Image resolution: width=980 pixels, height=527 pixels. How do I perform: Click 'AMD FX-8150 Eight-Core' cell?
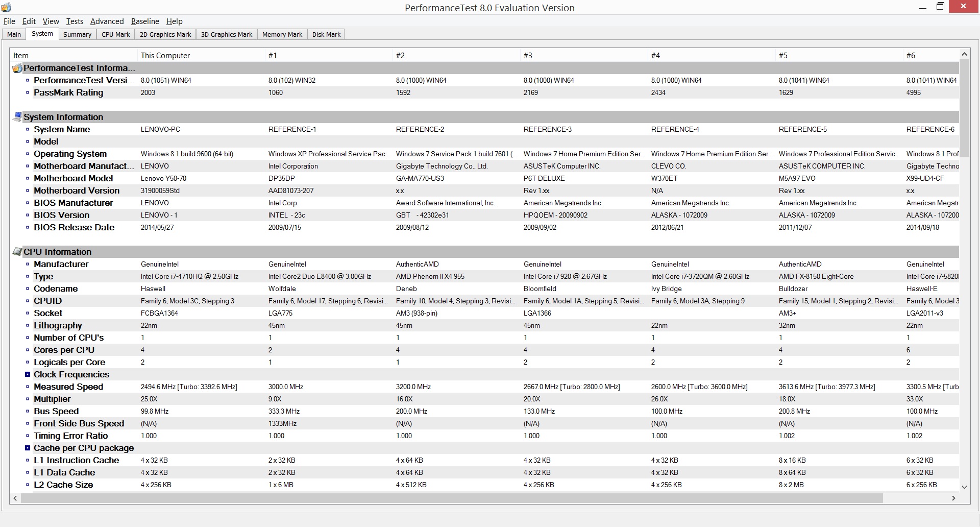[x=816, y=276]
